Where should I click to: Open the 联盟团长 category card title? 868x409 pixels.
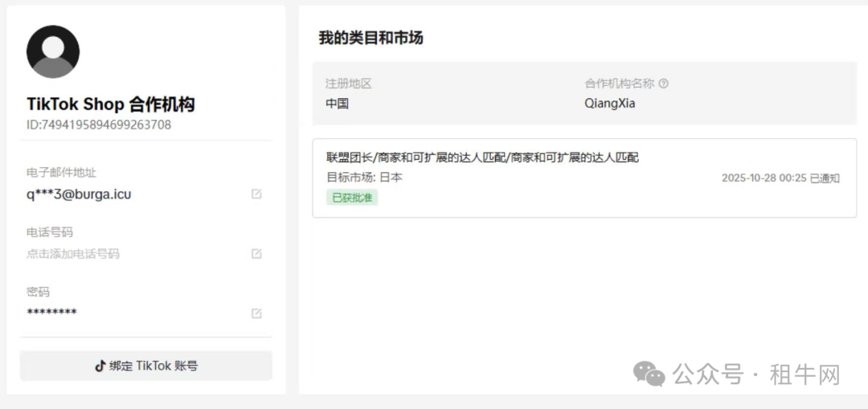[x=483, y=157]
